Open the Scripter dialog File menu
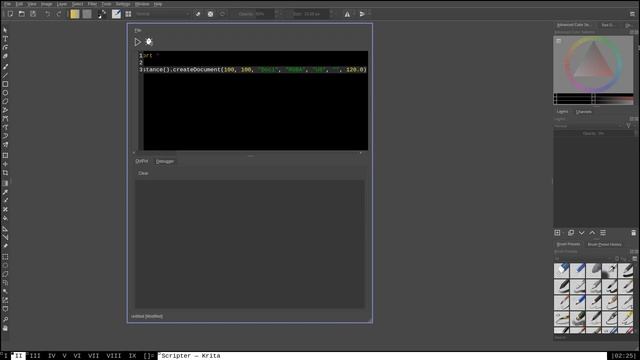This screenshot has width=640, height=360. coord(138,30)
